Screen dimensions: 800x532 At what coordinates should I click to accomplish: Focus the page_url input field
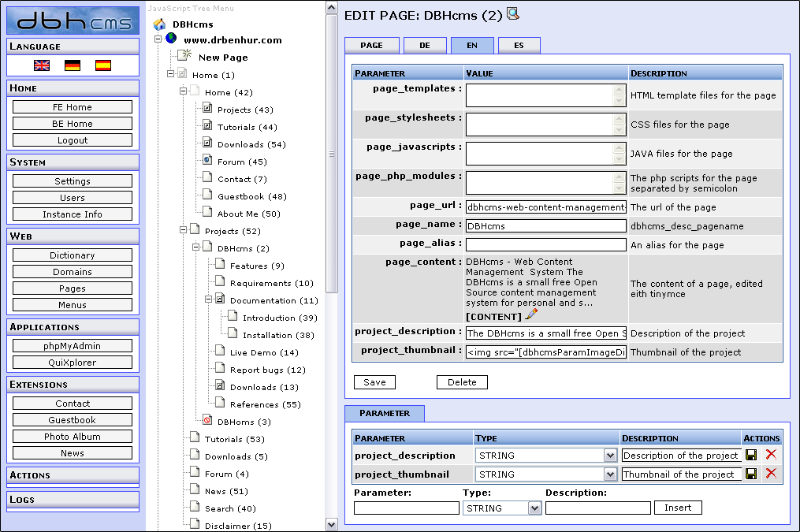546,207
